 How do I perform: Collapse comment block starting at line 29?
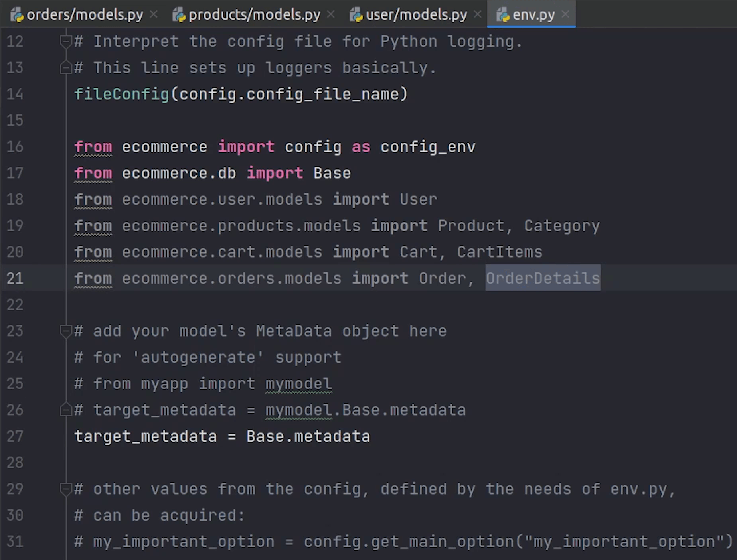click(x=65, y=489)
